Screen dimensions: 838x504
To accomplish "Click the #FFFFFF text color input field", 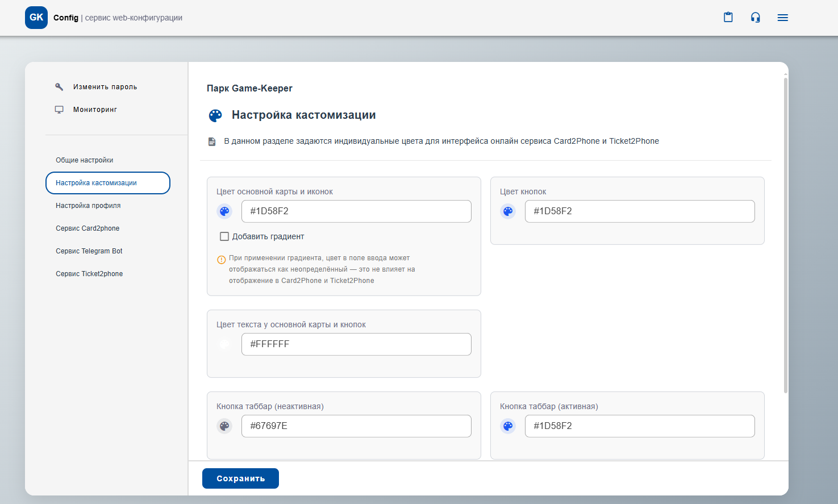I will click(356, 344).
